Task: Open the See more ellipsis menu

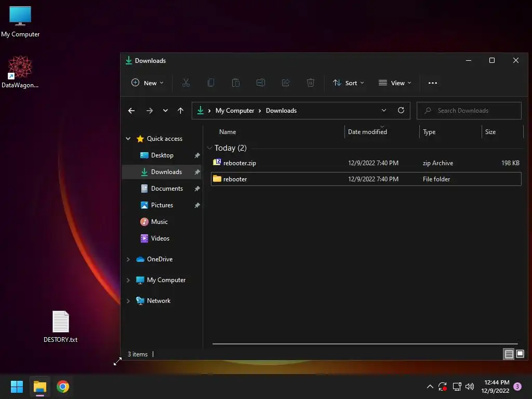Action: coord(433,83)
